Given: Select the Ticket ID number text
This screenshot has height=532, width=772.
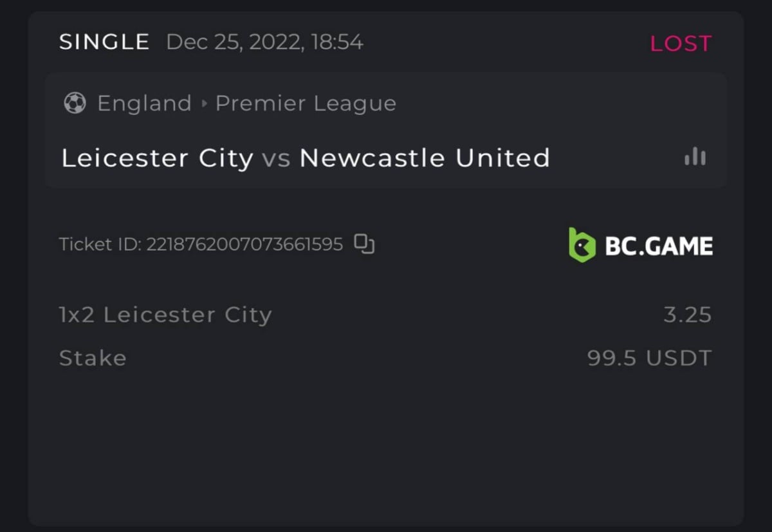Looking at the screenshot, I should (244, 245).
